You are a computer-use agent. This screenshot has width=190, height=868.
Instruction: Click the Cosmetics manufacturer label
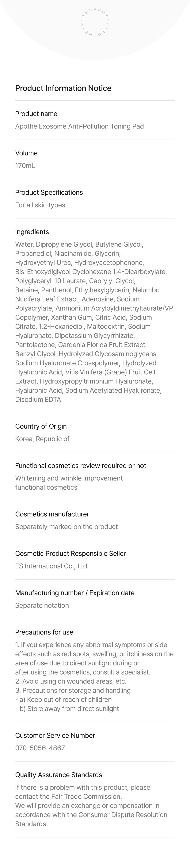(x=52, y=514)
